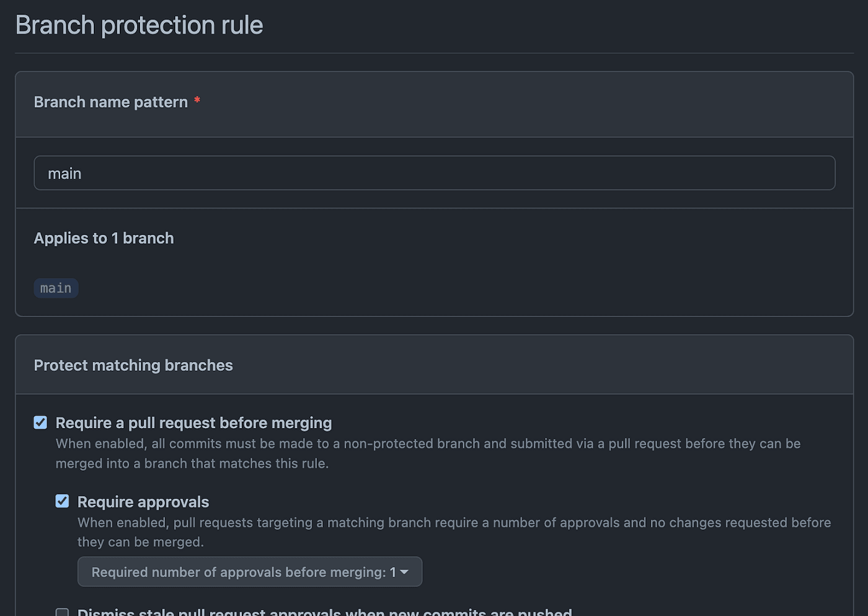
Task: Uncheck Require a pull request before merging
Action: 40,422
